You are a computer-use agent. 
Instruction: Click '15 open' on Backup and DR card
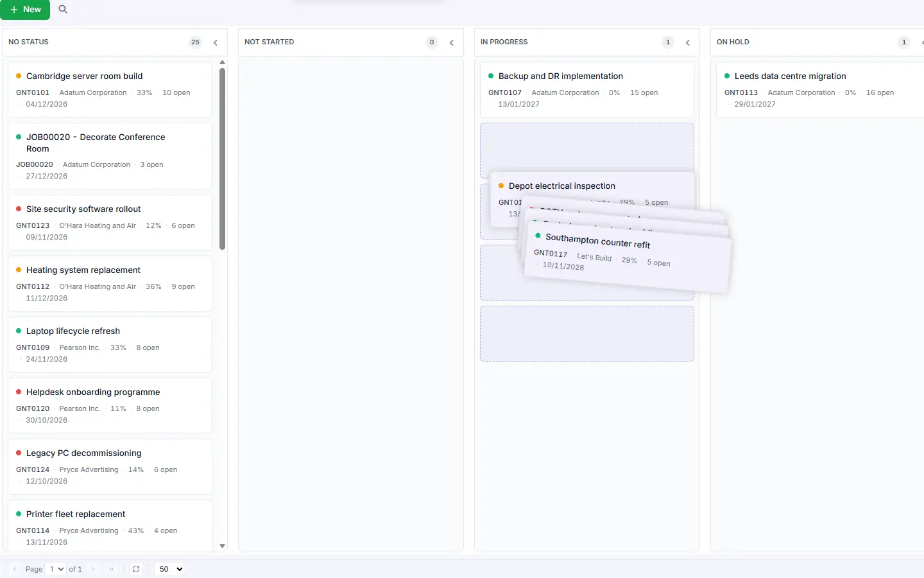[x=644, y=93]
